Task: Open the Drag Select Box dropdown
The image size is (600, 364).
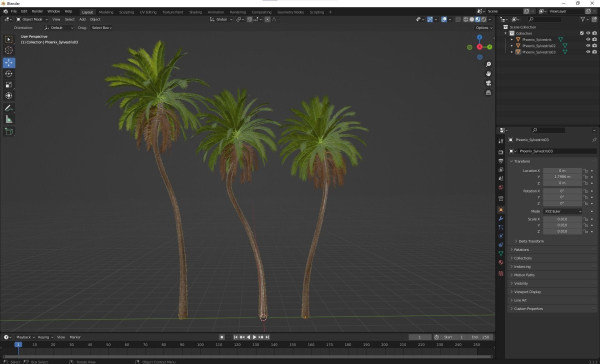Action: (x=101, y=28)
